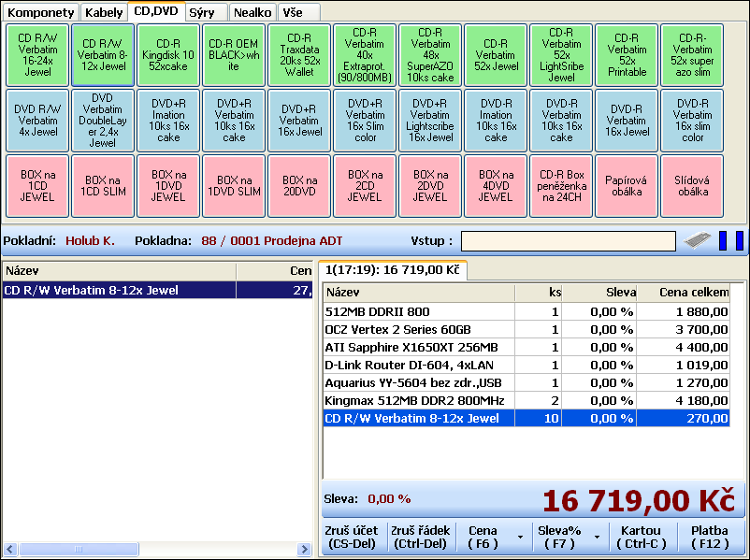The image size is (750, 560).
Task: Add DVD+R Verbatim Lightscribe 16x Jewel
Action: [430, 121]
